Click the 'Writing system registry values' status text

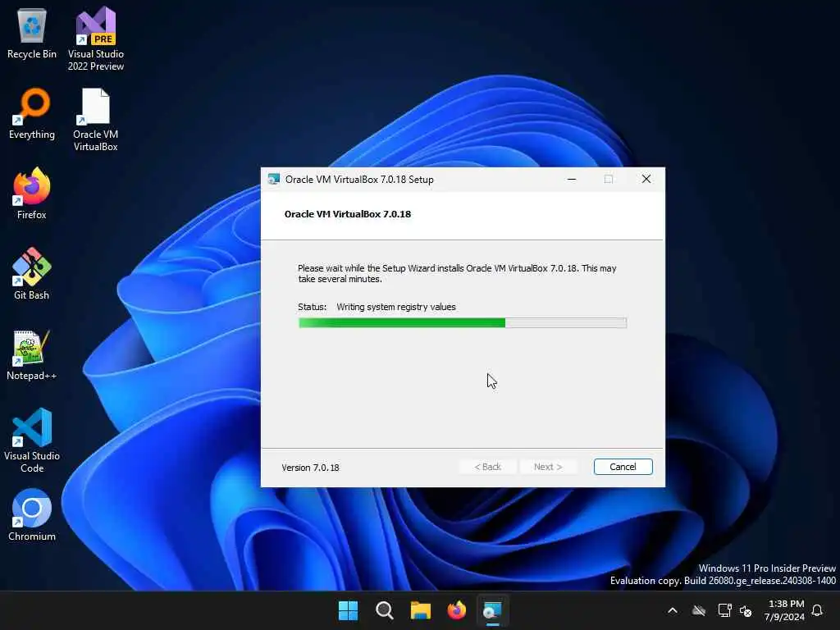coord(396,307)
